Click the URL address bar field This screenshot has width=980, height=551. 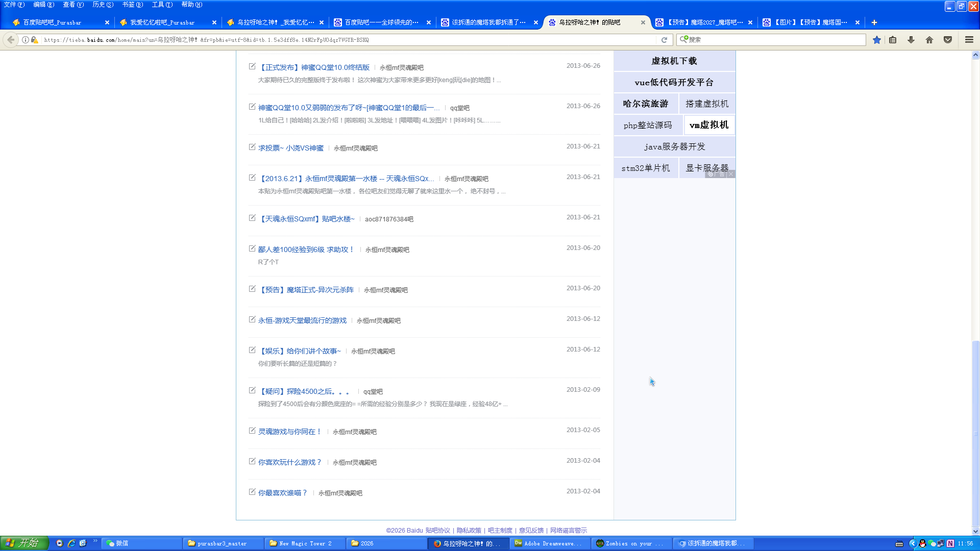tap(347, 40)
